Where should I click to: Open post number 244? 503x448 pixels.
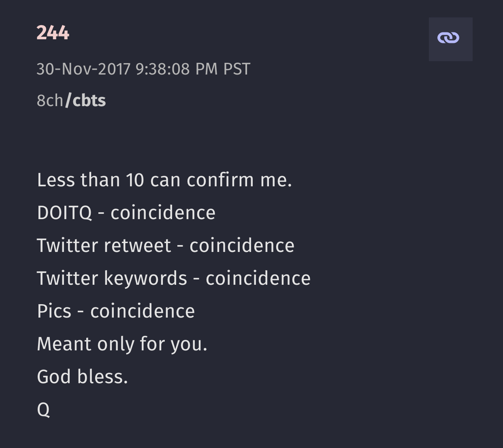(x=53, y=33)
